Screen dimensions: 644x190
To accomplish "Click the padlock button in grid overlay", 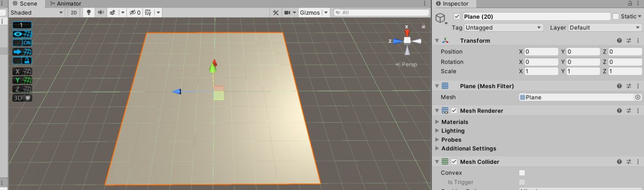I will pyautogui.click(x=22, y=60).
